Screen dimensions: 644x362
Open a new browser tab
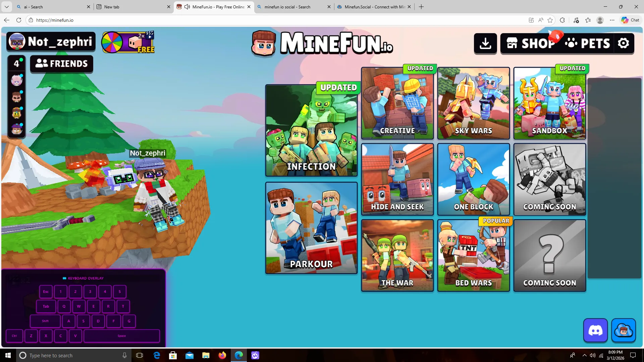coord(421,7)
